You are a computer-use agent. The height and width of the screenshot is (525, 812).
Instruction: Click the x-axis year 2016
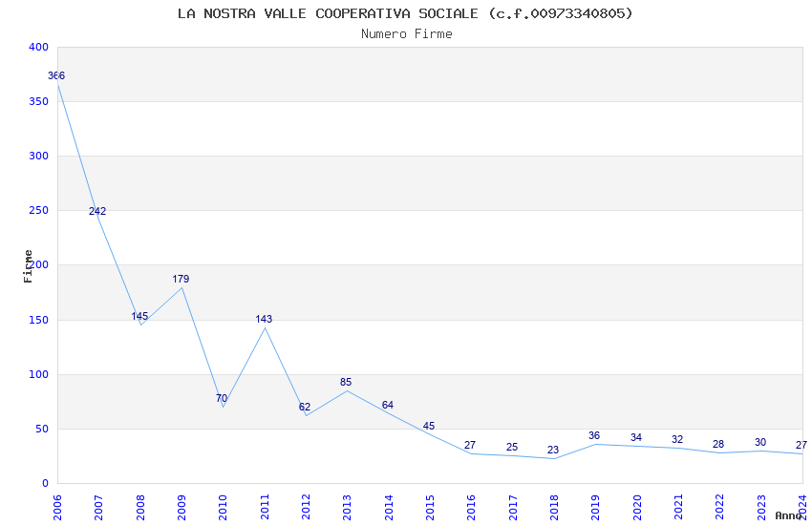tap(471, 508)
